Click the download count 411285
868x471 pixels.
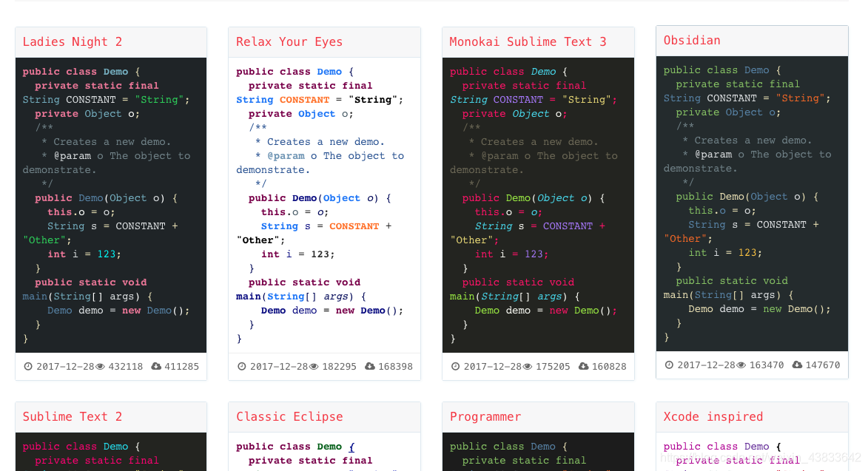pyautogui.click(x=181, y=367)
